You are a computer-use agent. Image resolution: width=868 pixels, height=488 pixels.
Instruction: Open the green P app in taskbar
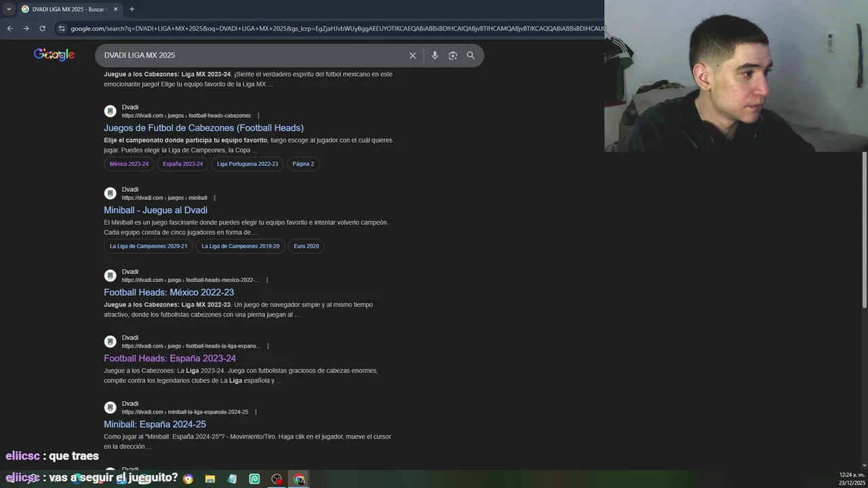pos(254,479)
